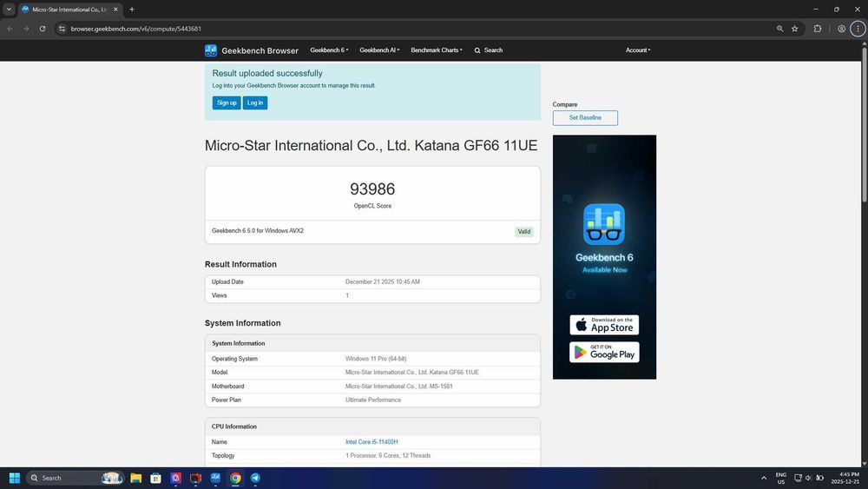
Task: Click the magnifier icon beside Search in navbar
Action: click(x=477, y=50)
